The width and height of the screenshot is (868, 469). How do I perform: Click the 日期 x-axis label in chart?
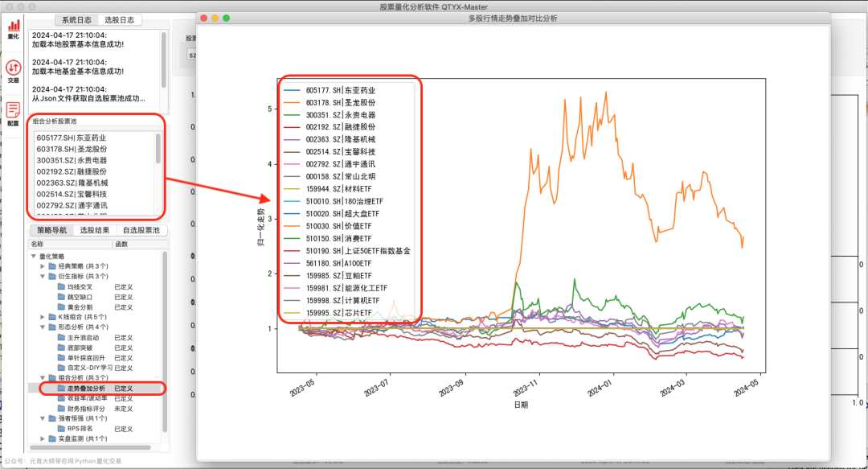point(521,405)
